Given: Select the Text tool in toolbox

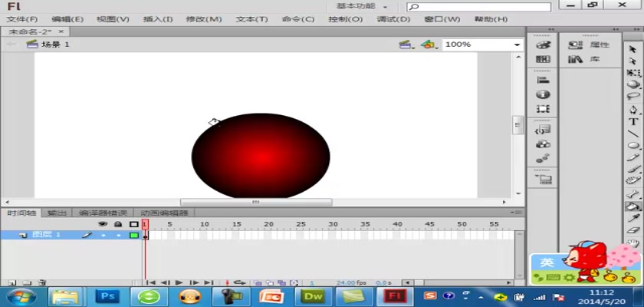Looking at the screenshot, I should [633, 121].
